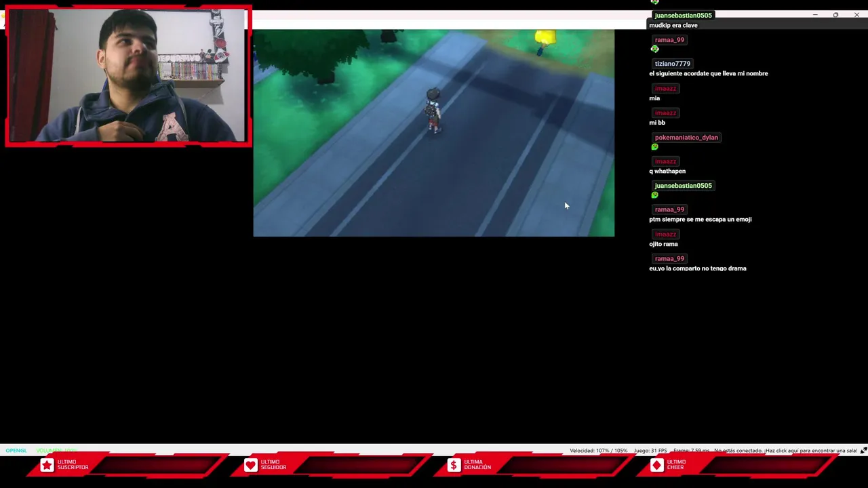
Task: Select the 'ojito rama' chat message
Action: (663, 244)
